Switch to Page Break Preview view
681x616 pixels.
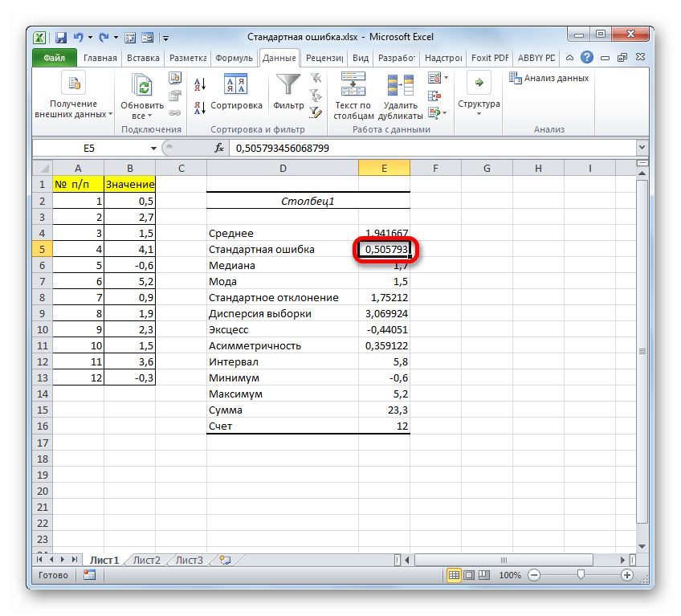pos(483,575)
